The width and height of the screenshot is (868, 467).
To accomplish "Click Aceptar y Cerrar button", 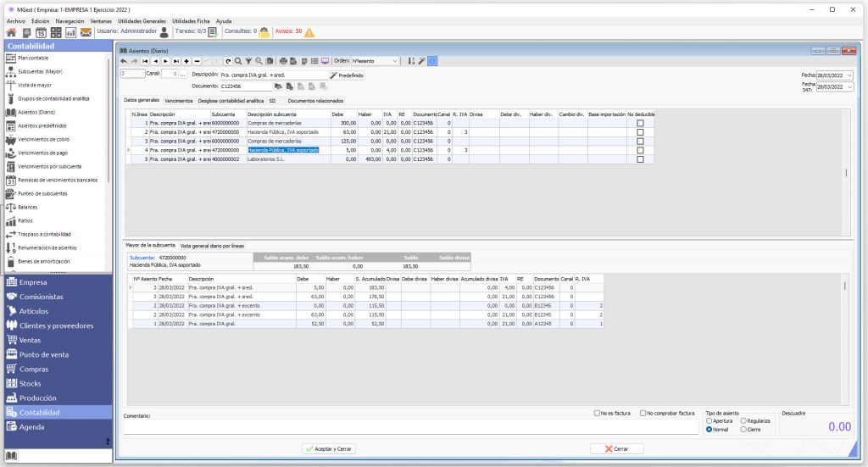I will pos(329,448).
